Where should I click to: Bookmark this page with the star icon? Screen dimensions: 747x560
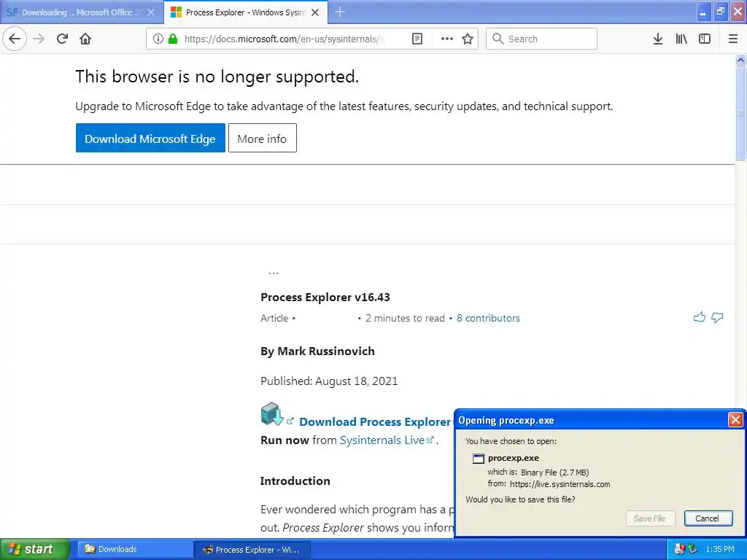(468, 39)
